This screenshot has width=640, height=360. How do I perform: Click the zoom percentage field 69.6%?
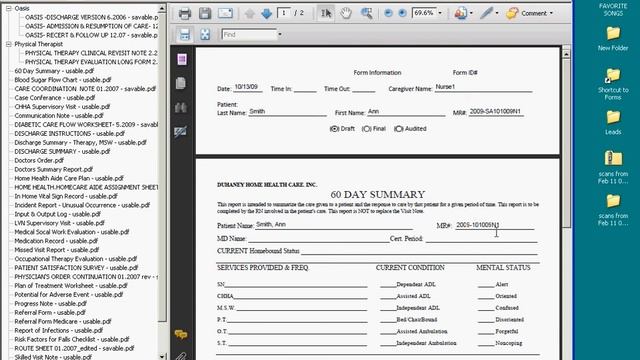click(424, 13)
